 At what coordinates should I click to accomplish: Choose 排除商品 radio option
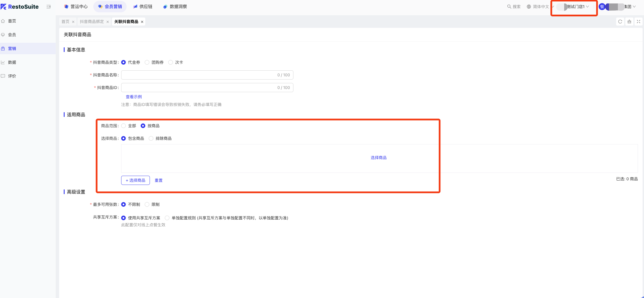(x=151, y=138)
